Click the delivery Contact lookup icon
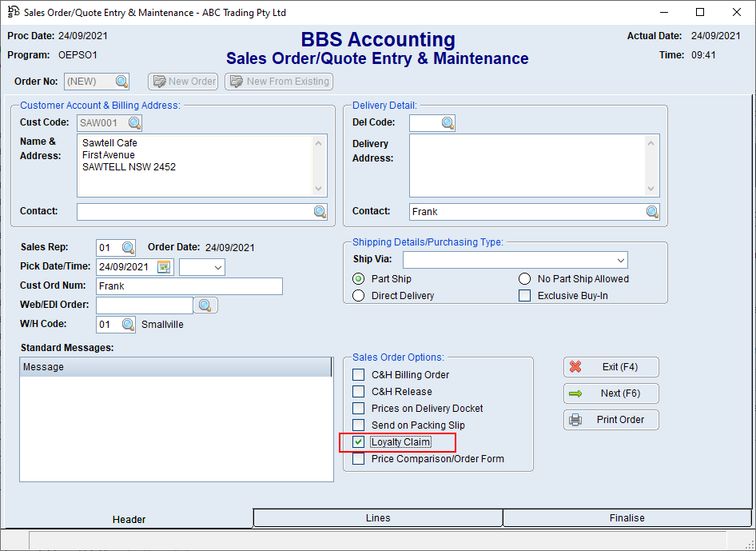 [x=652, y=212]
